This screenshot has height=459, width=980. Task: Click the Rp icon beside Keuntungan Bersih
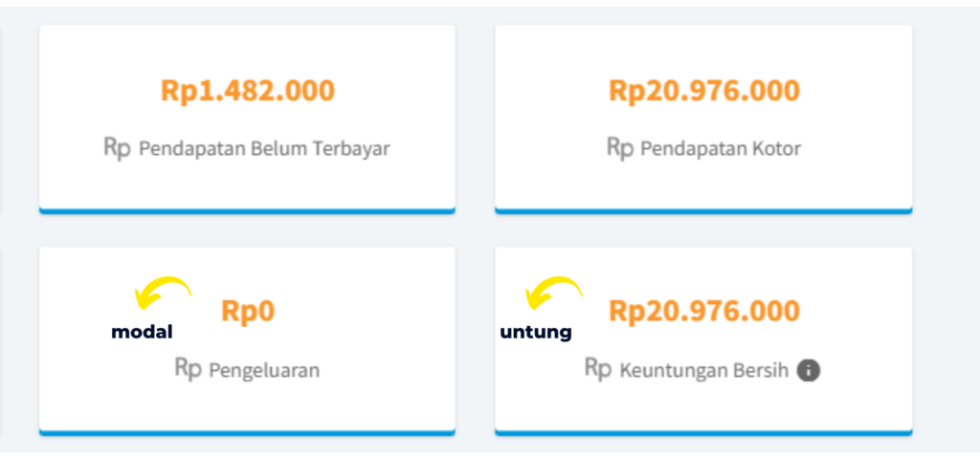pos(598,368)
